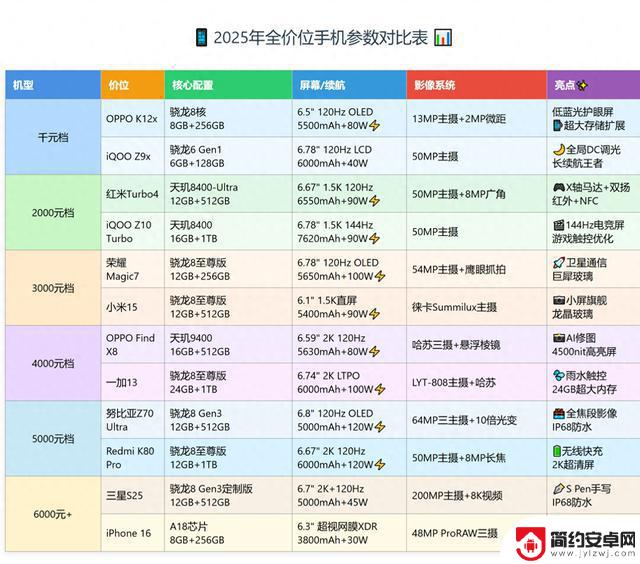This screenshot has height=564, width=640.
Task: Click the 64MP三主摄+10倍光变 camera cell
Action: (477, 420)
